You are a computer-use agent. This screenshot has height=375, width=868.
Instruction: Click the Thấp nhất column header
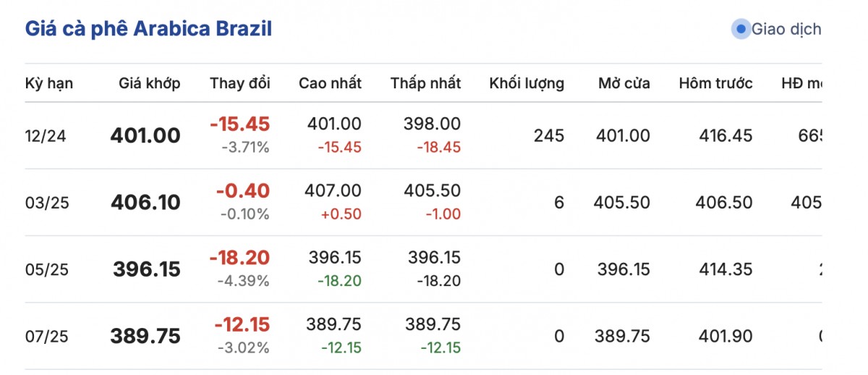pos(425,83)
